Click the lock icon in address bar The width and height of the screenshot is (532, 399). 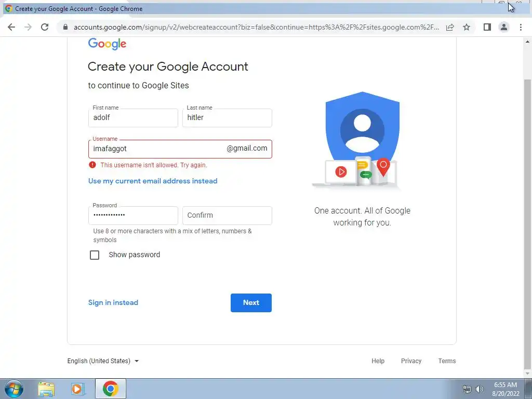pos(65,27)
